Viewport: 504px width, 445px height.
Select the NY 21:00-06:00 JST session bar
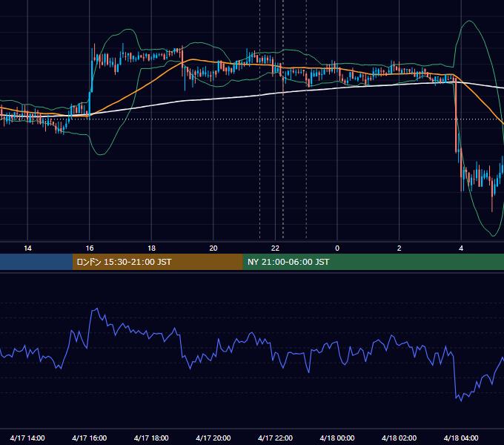[373, 262]
